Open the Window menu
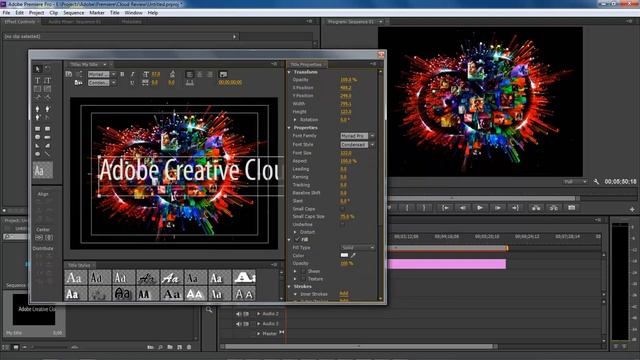Viewport: 640px width, 360px height. 133,13
